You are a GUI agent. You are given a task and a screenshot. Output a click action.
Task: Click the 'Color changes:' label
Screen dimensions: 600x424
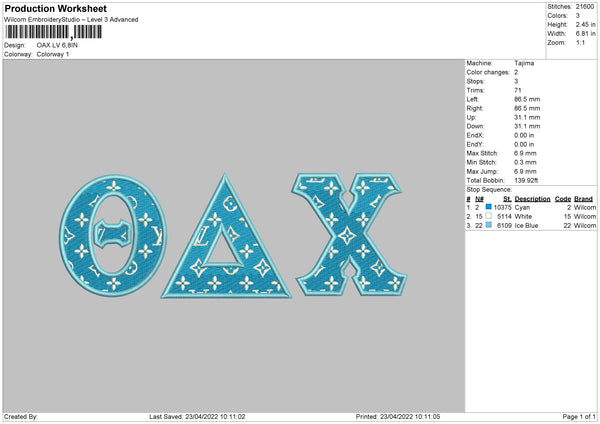488,72
